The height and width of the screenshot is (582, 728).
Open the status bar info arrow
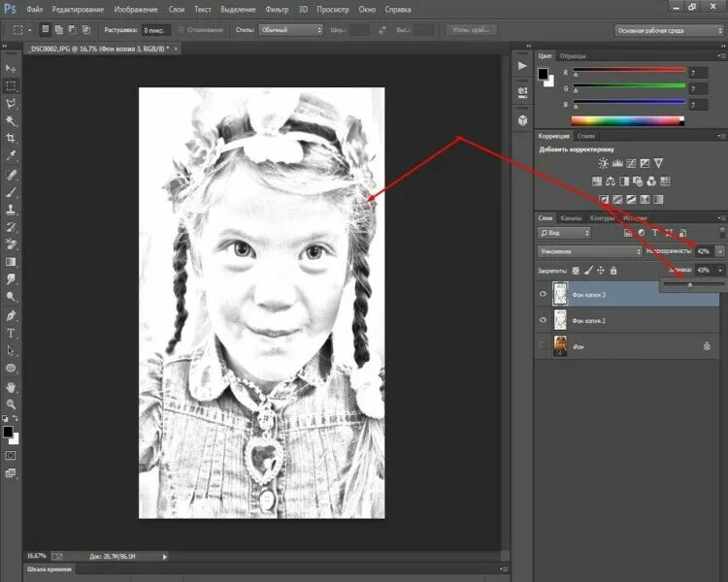click(x=165, y=557)
